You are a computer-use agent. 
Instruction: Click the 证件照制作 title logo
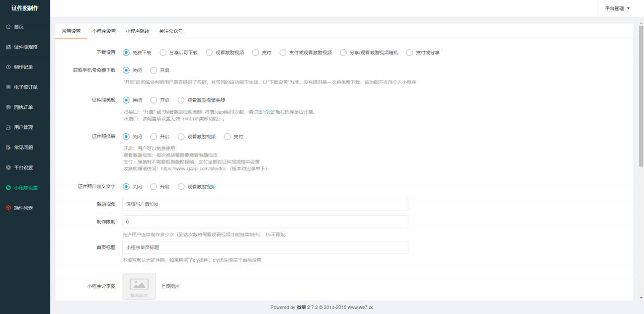point(25,8)
